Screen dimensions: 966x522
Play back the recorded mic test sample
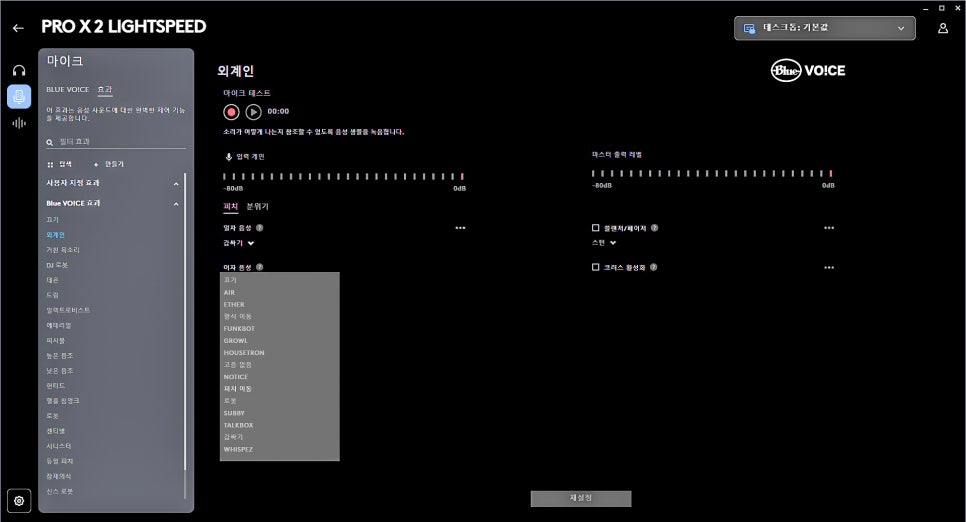click(253, 112)
